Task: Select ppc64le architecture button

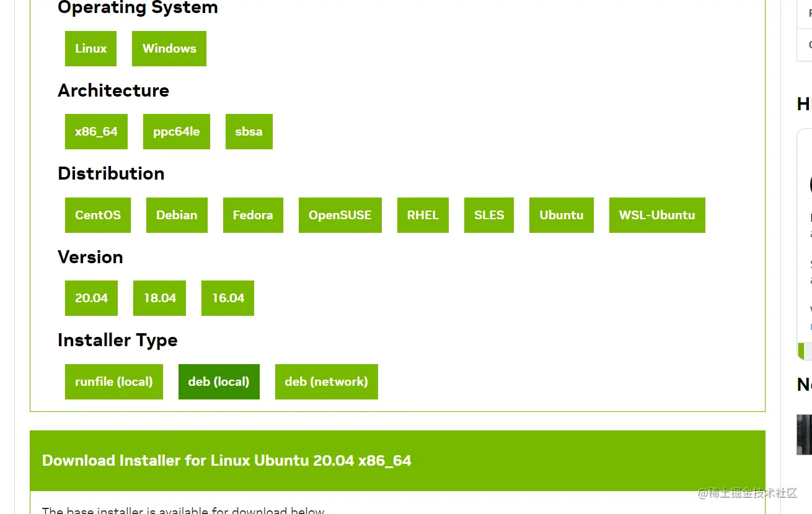Action: pyautogui.click(x=177, y=131)
